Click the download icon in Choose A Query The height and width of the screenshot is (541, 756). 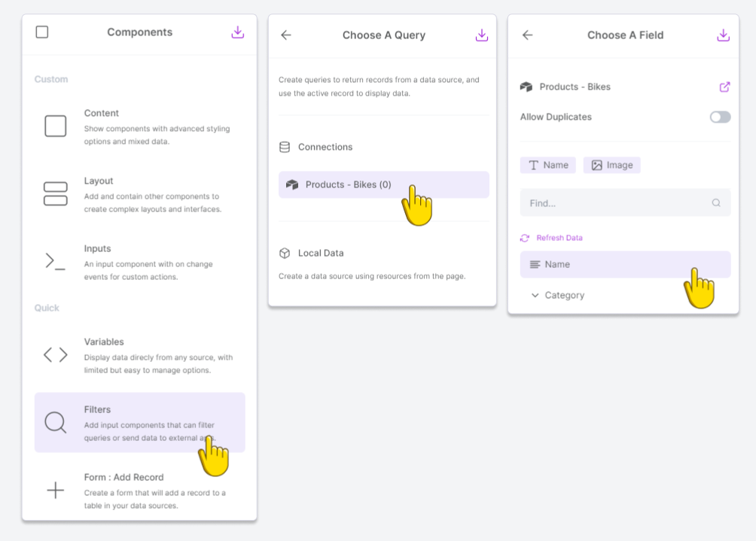tap(482, 35)
